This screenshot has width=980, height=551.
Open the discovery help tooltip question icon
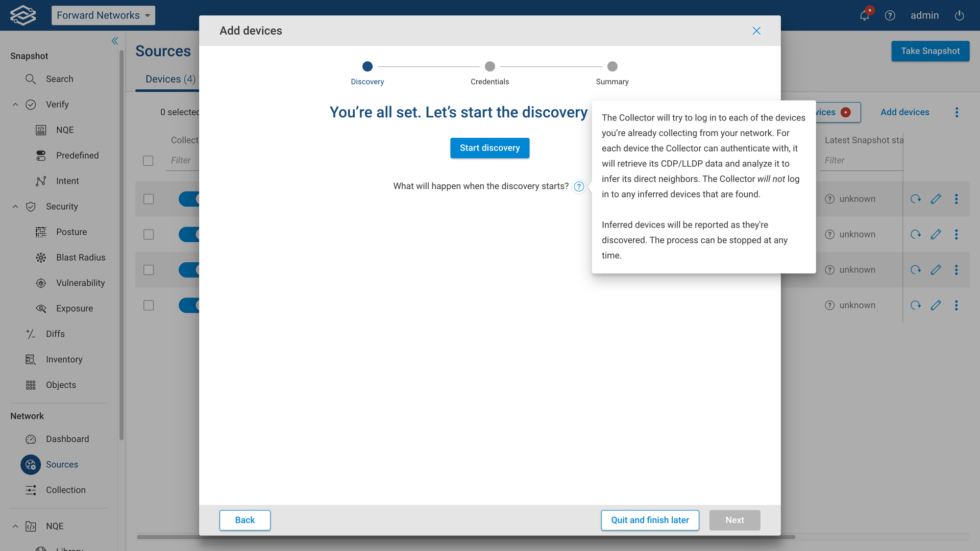[x=579, y=187]
